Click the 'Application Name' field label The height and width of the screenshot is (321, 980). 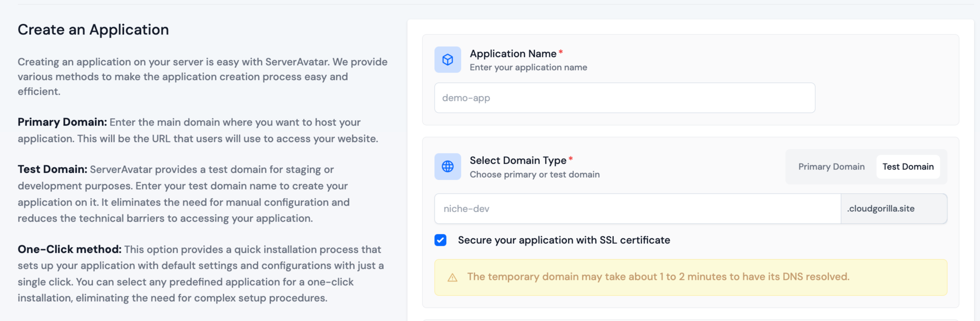coord(513,54)
